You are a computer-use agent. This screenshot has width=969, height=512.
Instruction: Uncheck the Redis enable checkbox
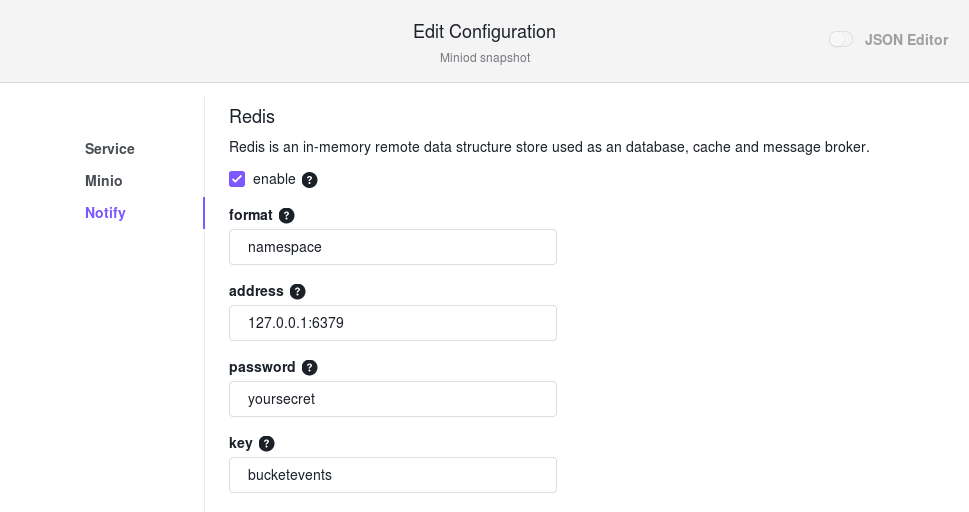(237, 179)
